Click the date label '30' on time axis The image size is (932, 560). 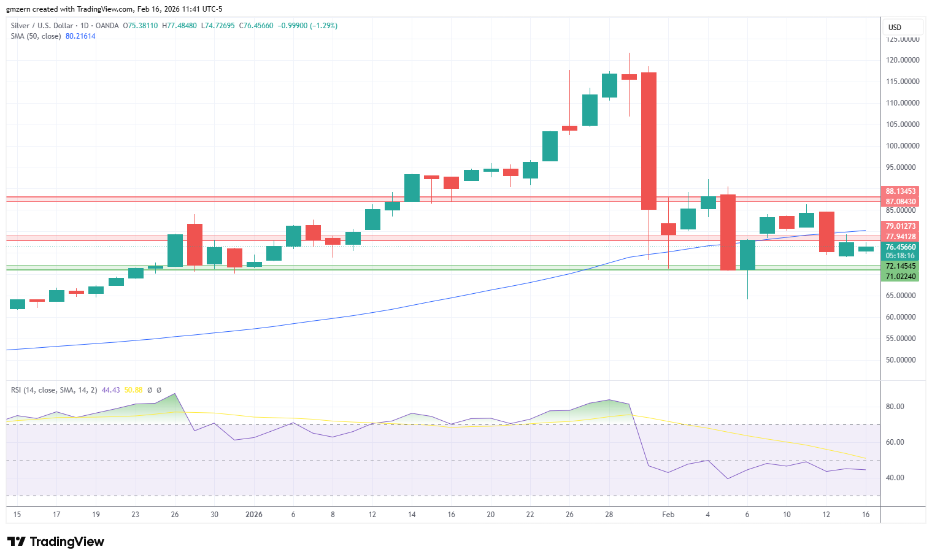(214, 515)
